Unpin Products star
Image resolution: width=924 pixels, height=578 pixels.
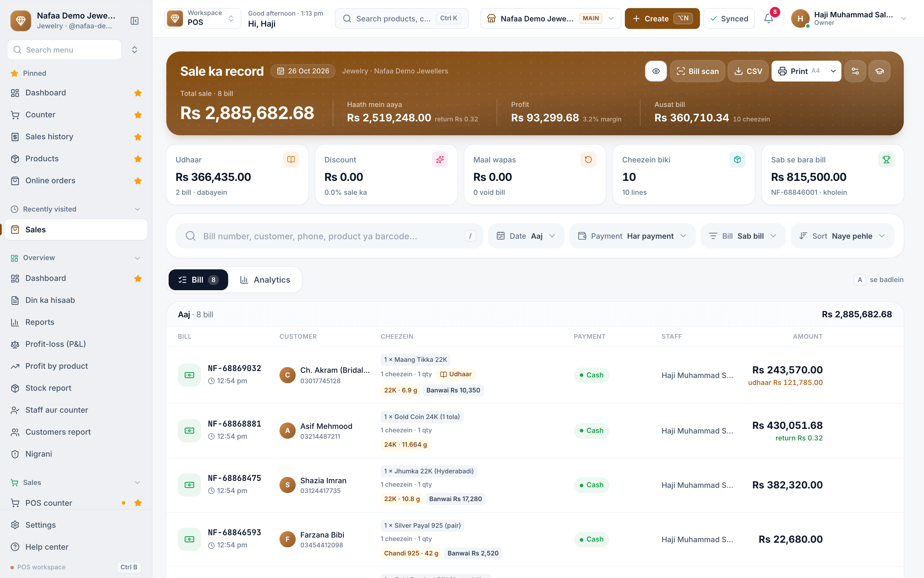pyautogui.click(x=138, y=159)
